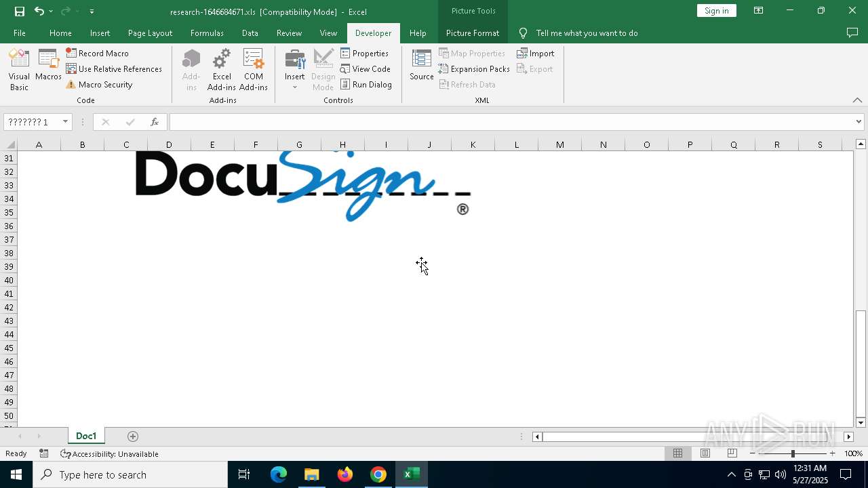
Task: Add a new sheet
Action: tap(133, 436)
